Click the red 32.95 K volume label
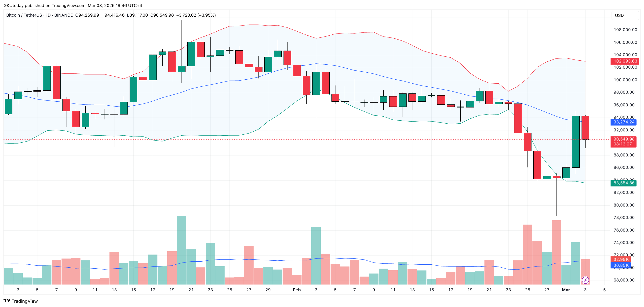Viewport: 644px width, 307px height. tap(621, 259)
